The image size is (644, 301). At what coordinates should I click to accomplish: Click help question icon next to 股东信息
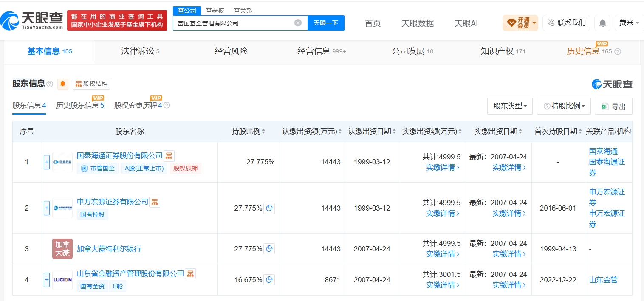point(50,84)
